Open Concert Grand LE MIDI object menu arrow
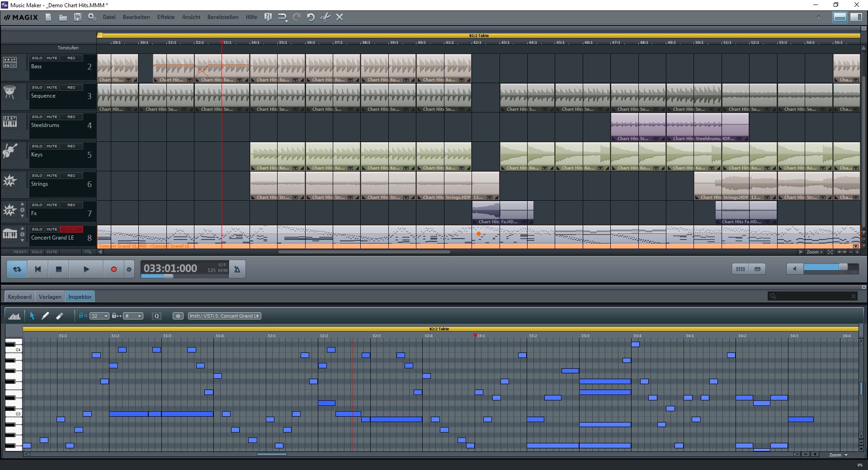This screenshot has height=470, width=868. point(856,246)
